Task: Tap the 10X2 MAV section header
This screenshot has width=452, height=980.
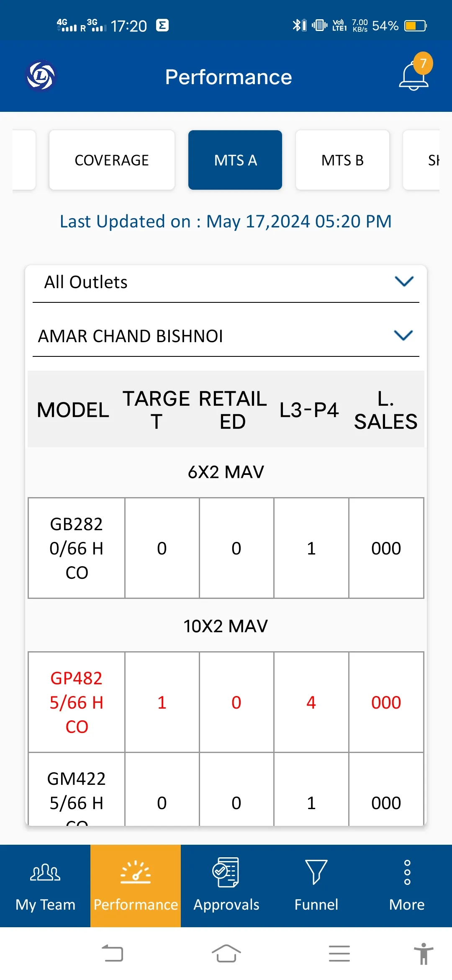Action: [x=226, y=626]
